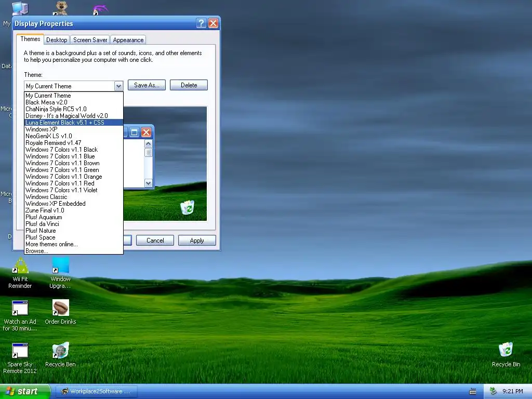Choose the Windows XP theme entry

(74, 129)
